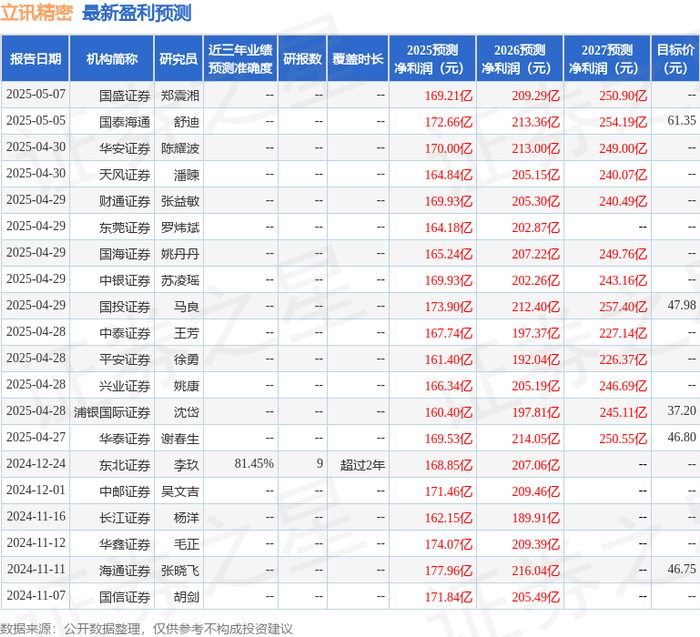
Task: Click target price 61.35
Action: pyautogui.click(x=681, y=121)
